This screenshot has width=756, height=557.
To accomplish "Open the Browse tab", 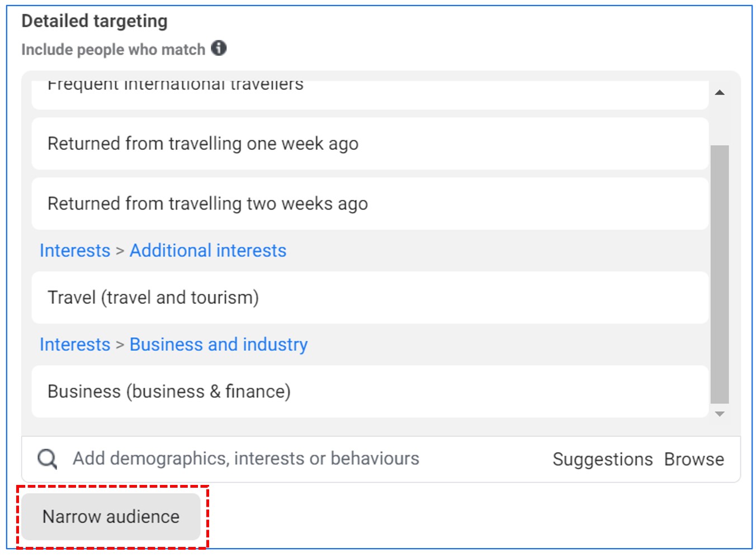I will (694, 459).
